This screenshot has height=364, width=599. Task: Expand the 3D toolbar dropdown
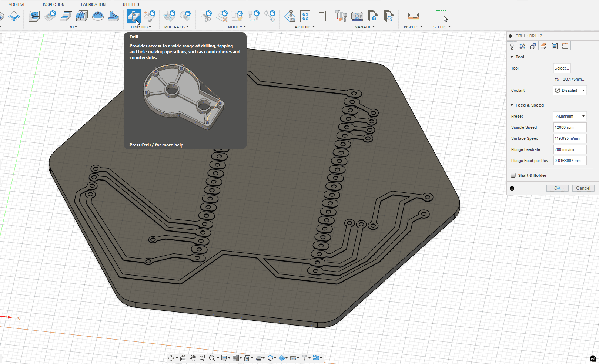click(x=73, y=27)
